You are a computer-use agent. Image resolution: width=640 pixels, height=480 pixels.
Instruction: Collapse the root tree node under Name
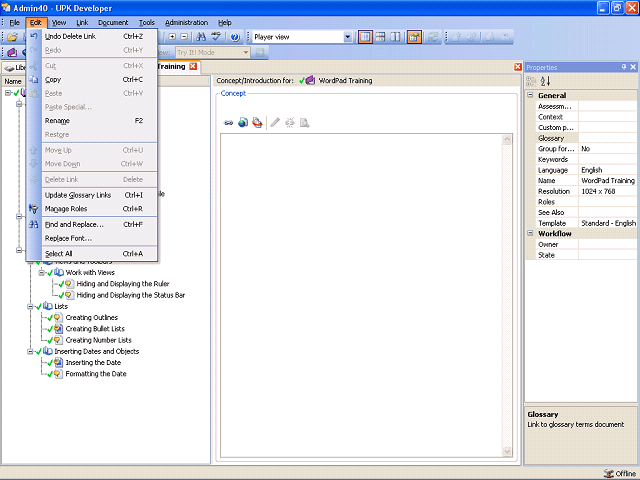(x=8, y=93)
